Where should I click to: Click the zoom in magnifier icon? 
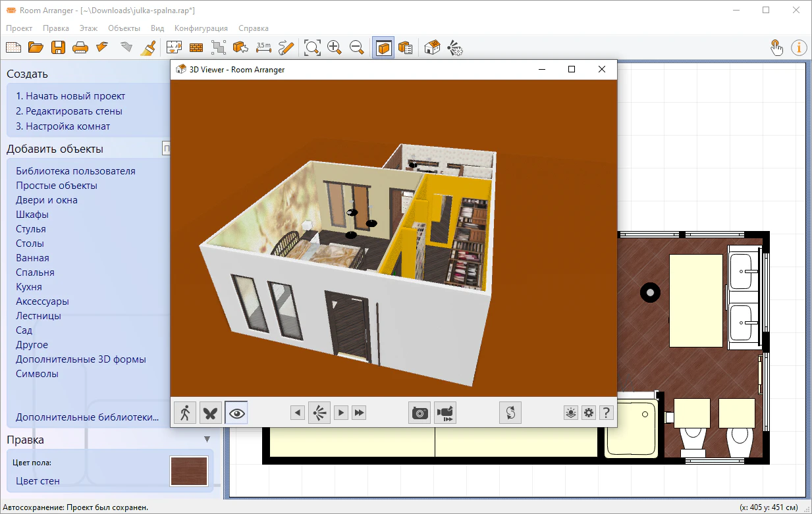[x=335, y=47]
